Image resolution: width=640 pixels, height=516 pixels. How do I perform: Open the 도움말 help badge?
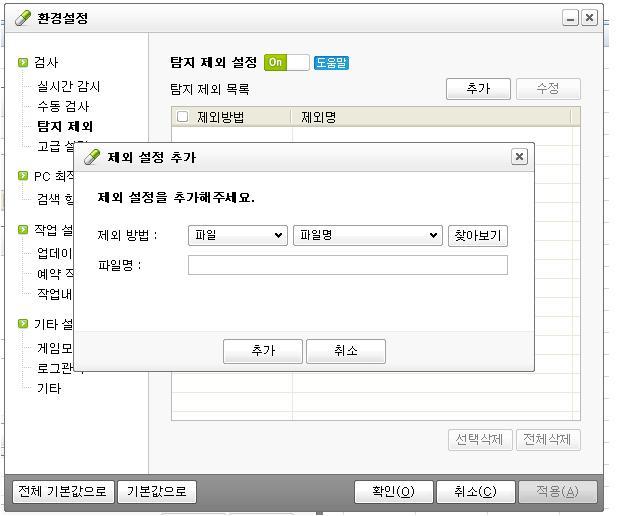(331, 62)
